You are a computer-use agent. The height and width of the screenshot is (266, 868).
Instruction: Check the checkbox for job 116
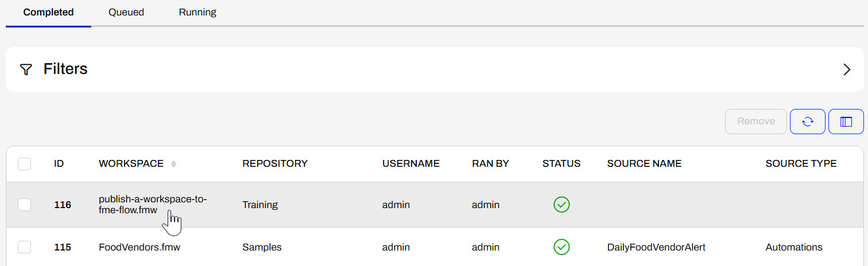[24, 205]
